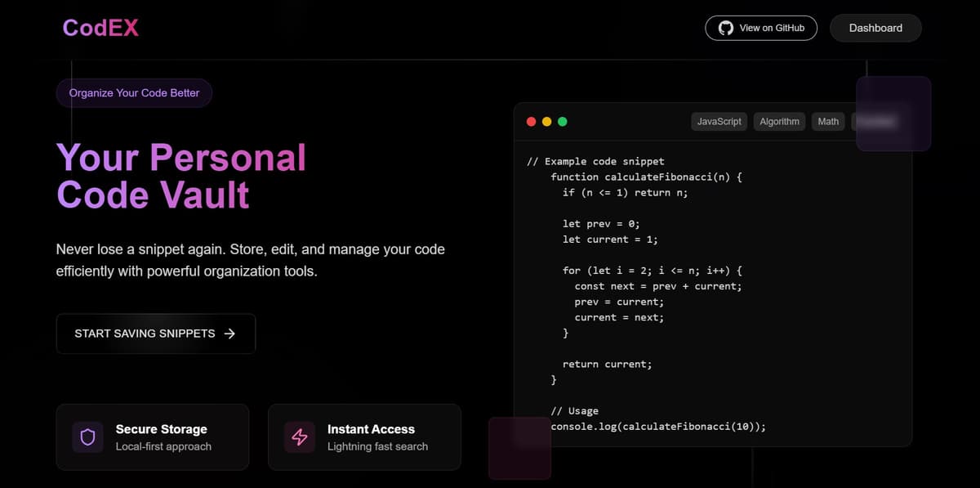Select the Math tag
Screen dimensions: 980x488
(828, 121)
